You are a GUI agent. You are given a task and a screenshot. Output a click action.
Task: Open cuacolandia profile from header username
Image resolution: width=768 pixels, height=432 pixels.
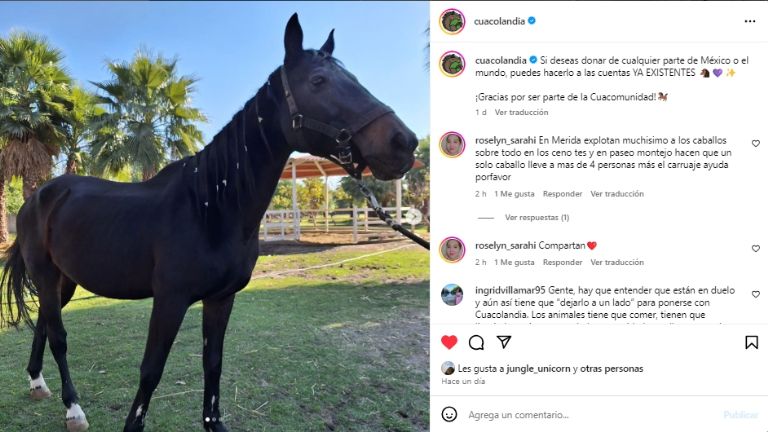499,21
